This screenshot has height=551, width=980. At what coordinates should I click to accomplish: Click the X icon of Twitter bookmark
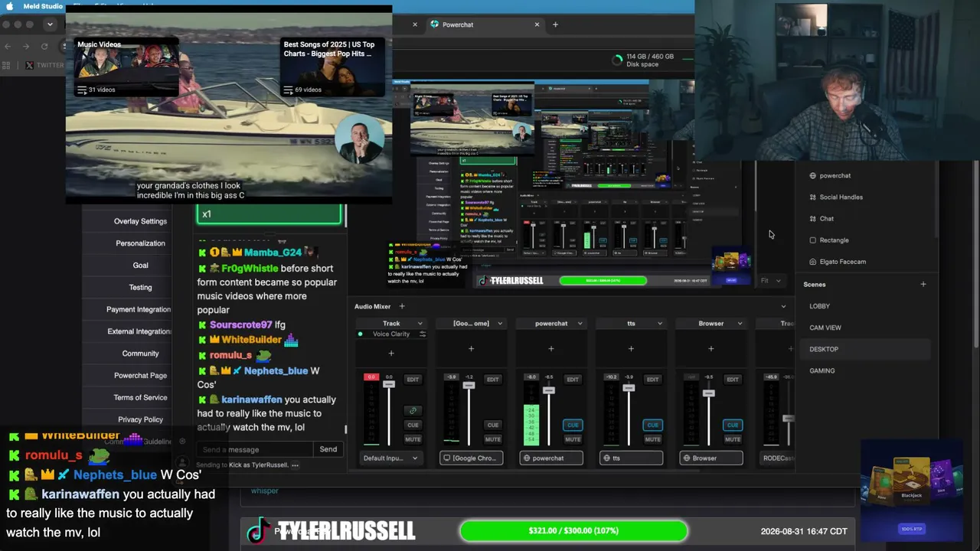click(29, 65)
